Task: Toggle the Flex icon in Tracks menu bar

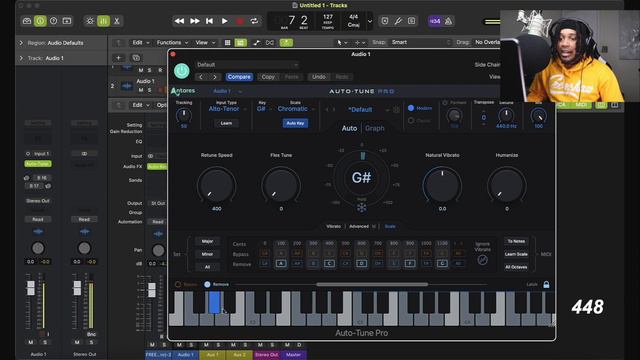Action: [x=270, y=42]
